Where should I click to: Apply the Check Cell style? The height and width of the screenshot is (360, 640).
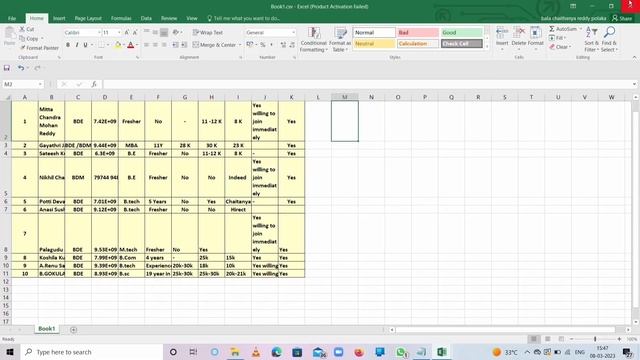(462, 44)
